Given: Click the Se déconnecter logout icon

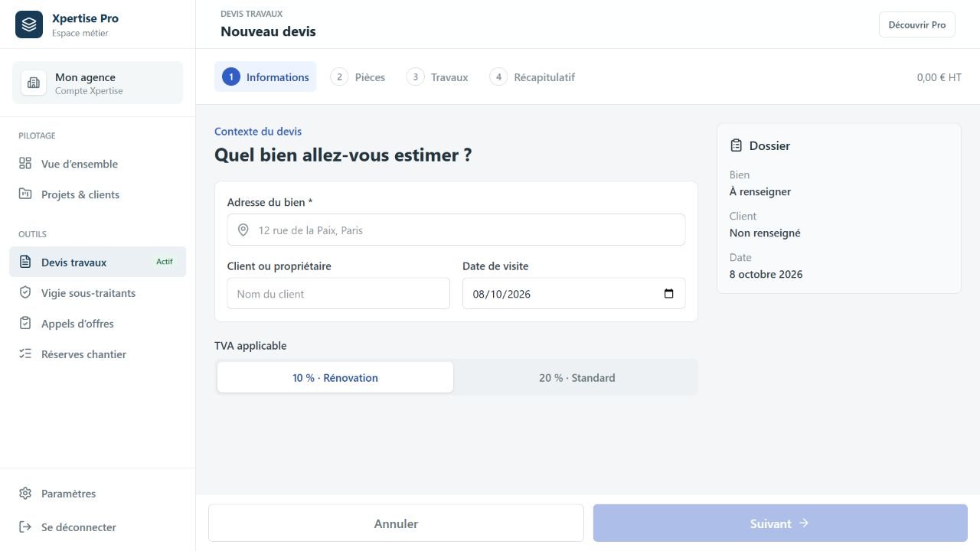Looking at the screenshot, I should tap(25, 527).
